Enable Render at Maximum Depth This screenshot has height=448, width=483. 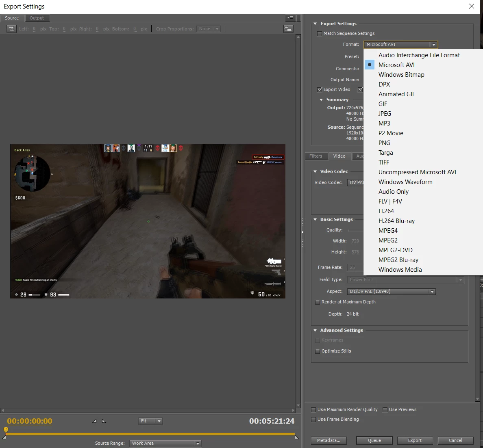point(317,302)
